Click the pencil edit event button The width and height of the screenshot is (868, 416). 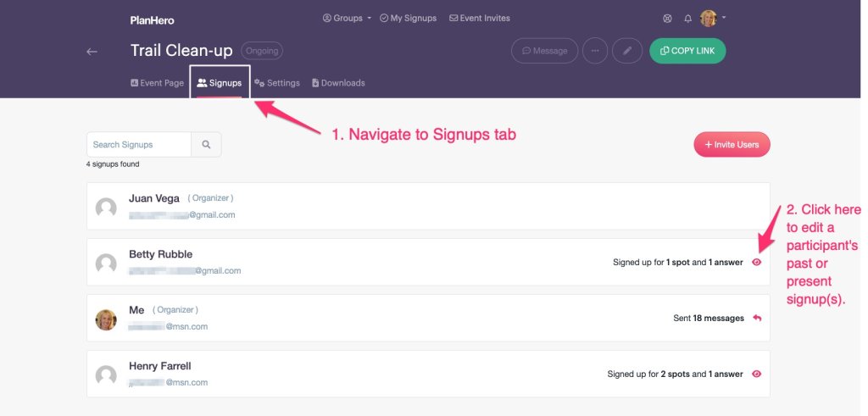click(x=626, y=51)
